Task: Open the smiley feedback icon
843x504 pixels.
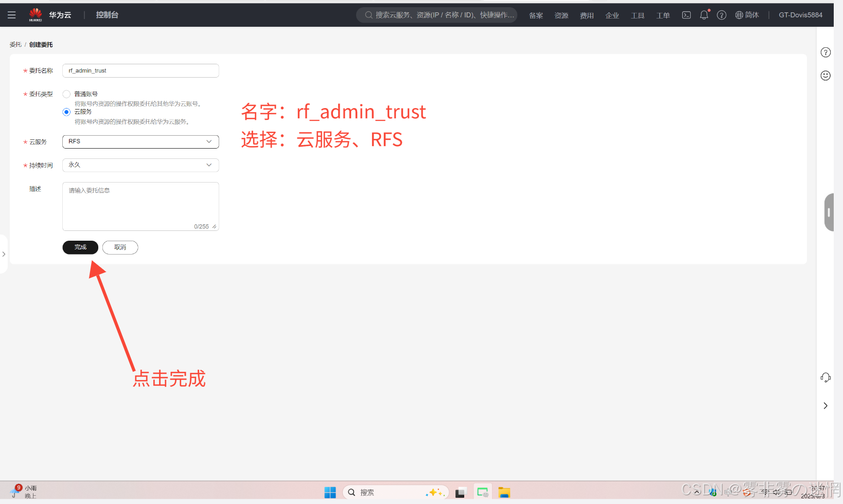Action: pos(826,76)
